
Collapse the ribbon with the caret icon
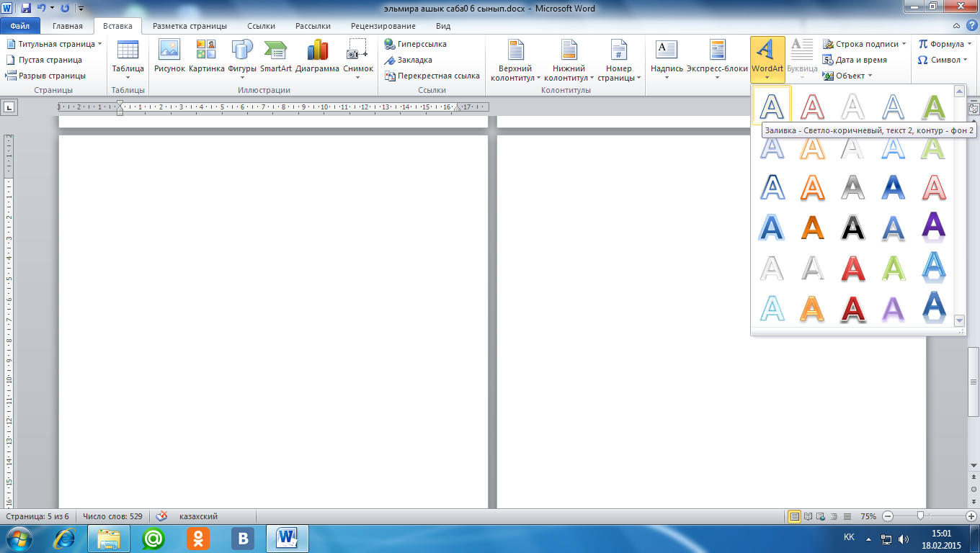(x=957, y=26)
